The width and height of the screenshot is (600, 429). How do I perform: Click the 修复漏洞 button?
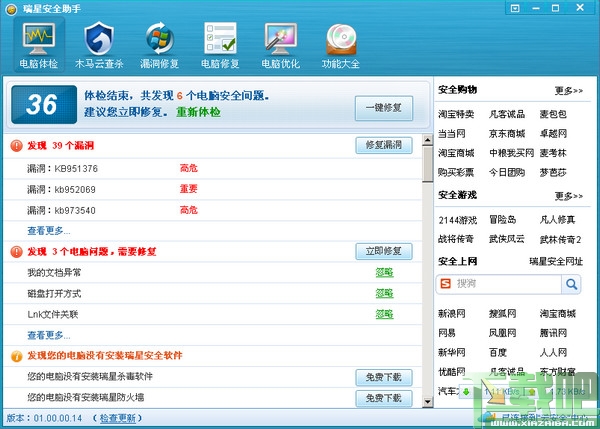coord(384,145)
